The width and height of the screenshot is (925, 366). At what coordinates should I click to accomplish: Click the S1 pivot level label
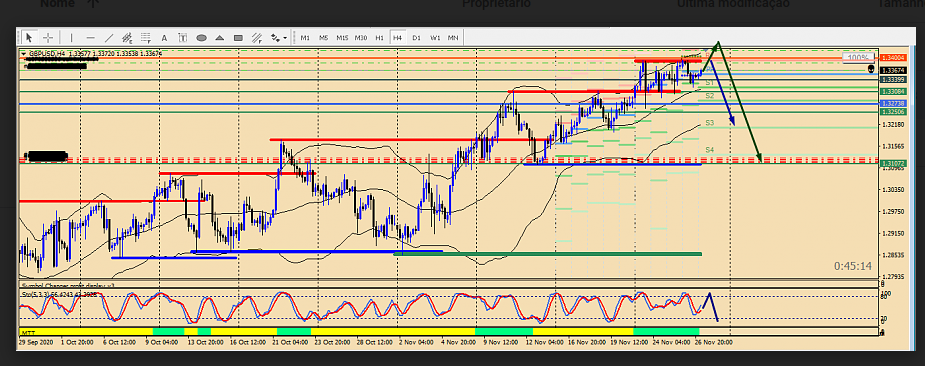pos(710,83)
